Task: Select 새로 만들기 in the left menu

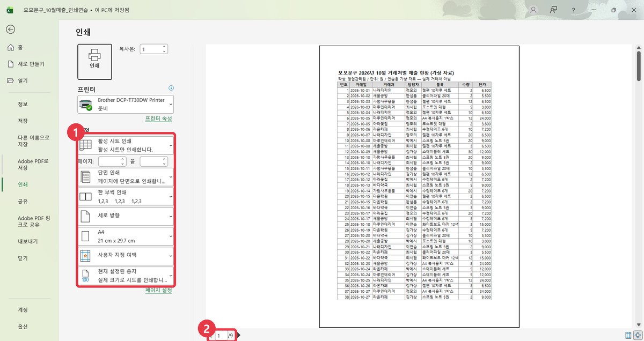Action: 30,64
